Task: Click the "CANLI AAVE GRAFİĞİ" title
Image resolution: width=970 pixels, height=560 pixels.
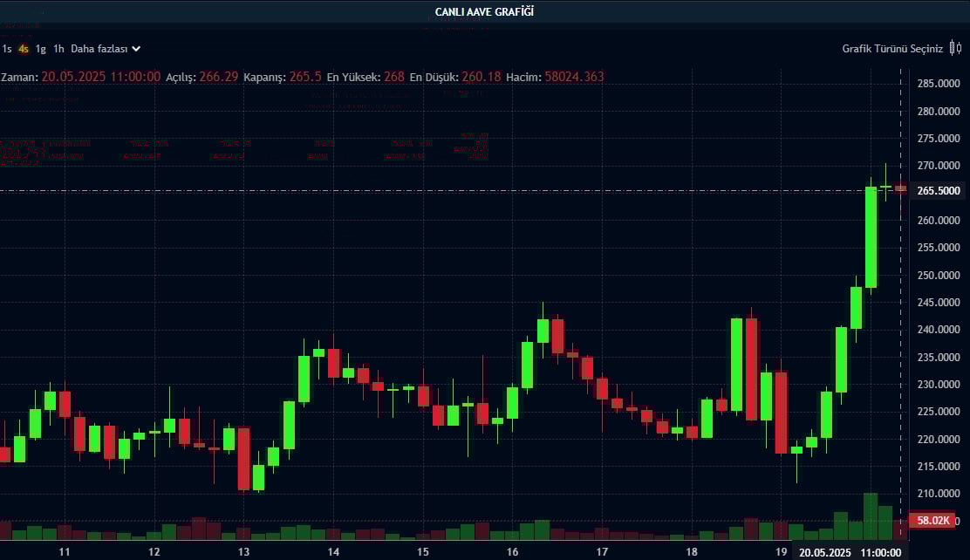Action: tap(484, 11)
